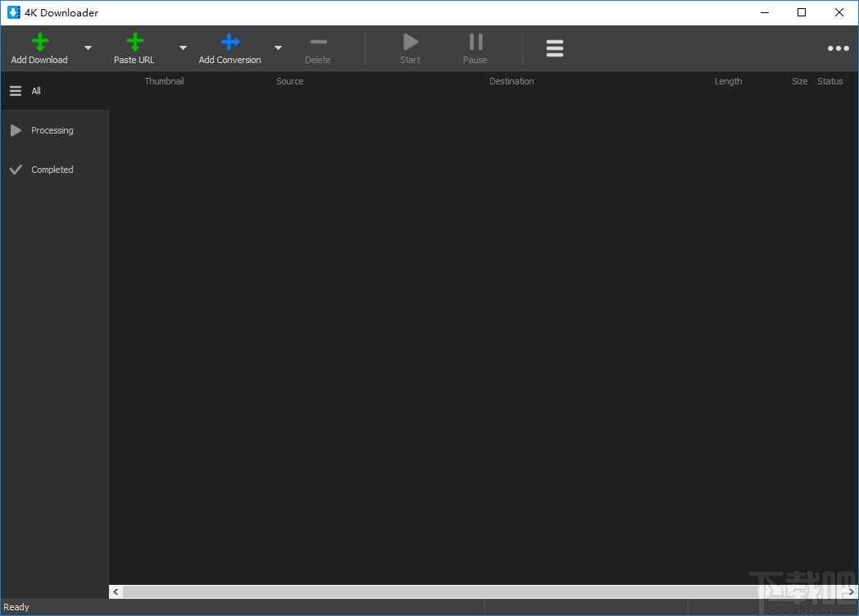The width and height of the screenshot is (859, 616).
Task: Click the horizontal scrollbar right arrow
Action: point(851,591)
